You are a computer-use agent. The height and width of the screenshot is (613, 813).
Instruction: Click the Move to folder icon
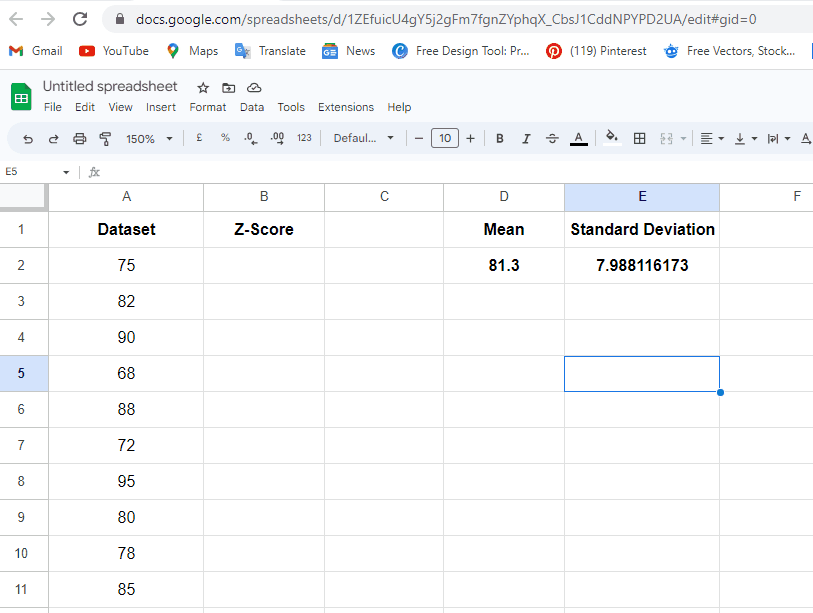[229, 88]
